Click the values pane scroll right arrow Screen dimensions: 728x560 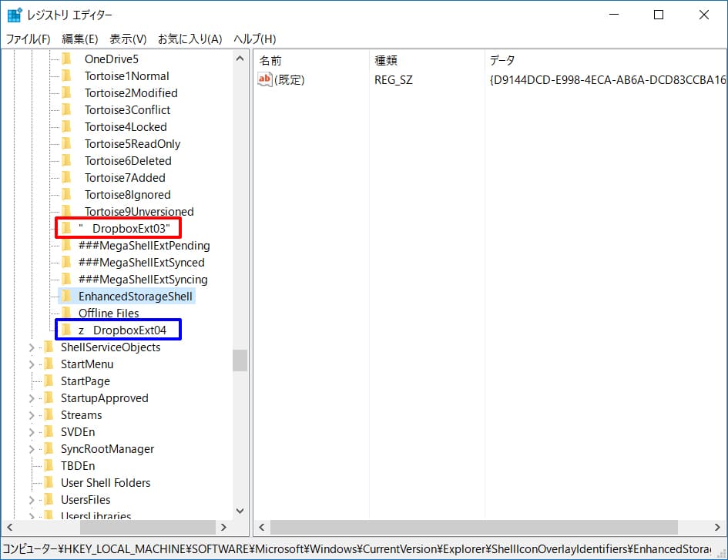click(x=717, y=528)
